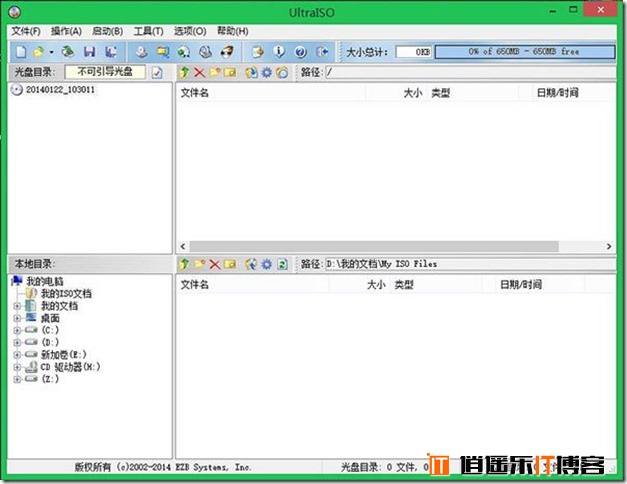Click the disc label icon in disc toolbar
Viewport: 627px width, 484px height.
pyautogui.click(x=282, y=72)
